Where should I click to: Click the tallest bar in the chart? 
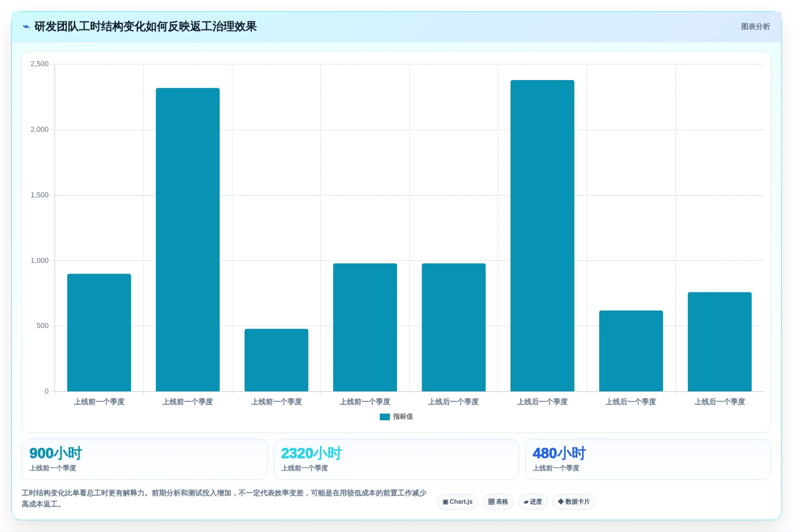[542, 236]
